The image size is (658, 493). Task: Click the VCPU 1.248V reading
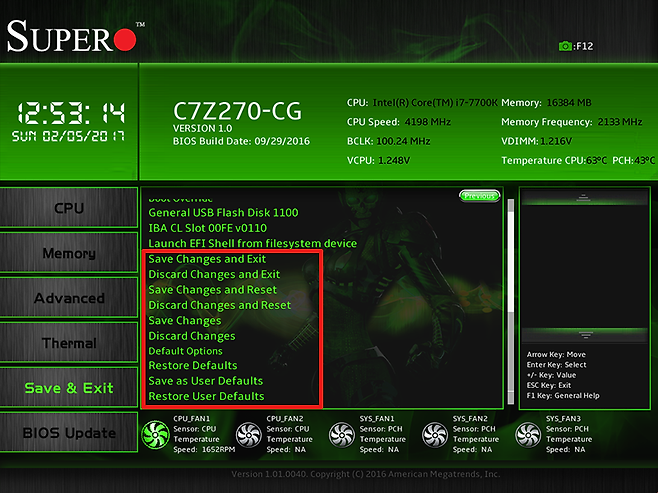[x=394, y=161]
